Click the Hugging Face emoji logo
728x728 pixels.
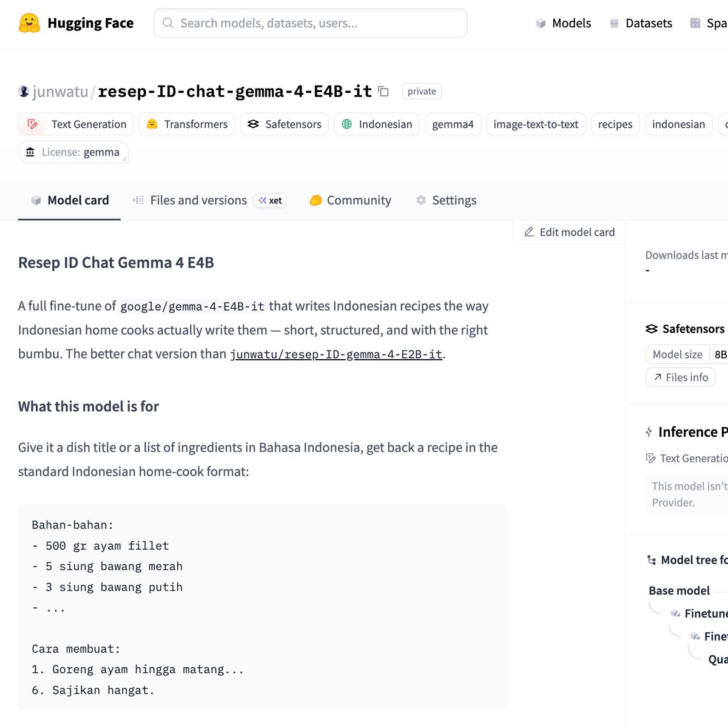tap(29, 23)
